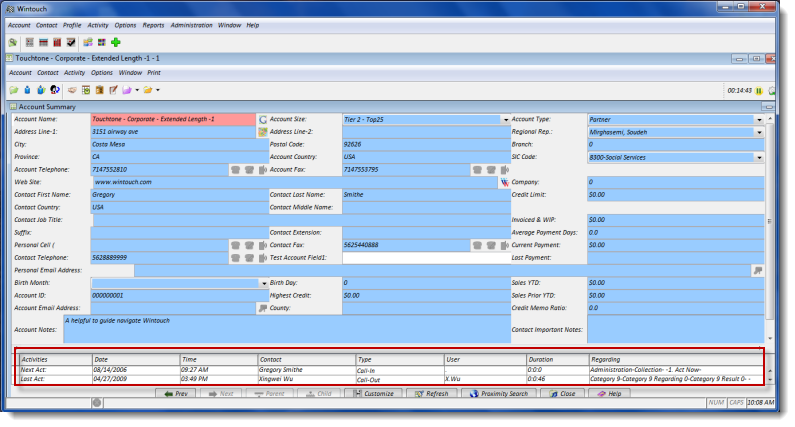Click the green open folder icon in account toolbar
The image size is (795, 427).
(14, 90)
